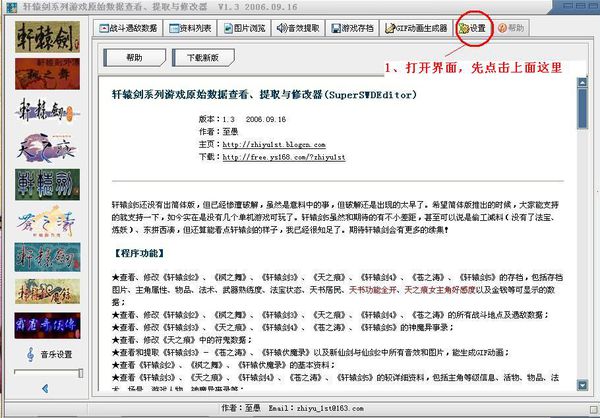Select the 轩辕伏魔录 game banner
The image size is (600, 418).
pyautogui.click(x=47, y=291)
